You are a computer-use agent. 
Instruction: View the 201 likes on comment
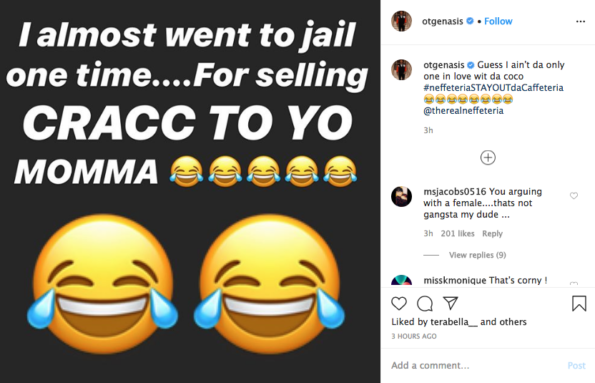tap(458, 233)
